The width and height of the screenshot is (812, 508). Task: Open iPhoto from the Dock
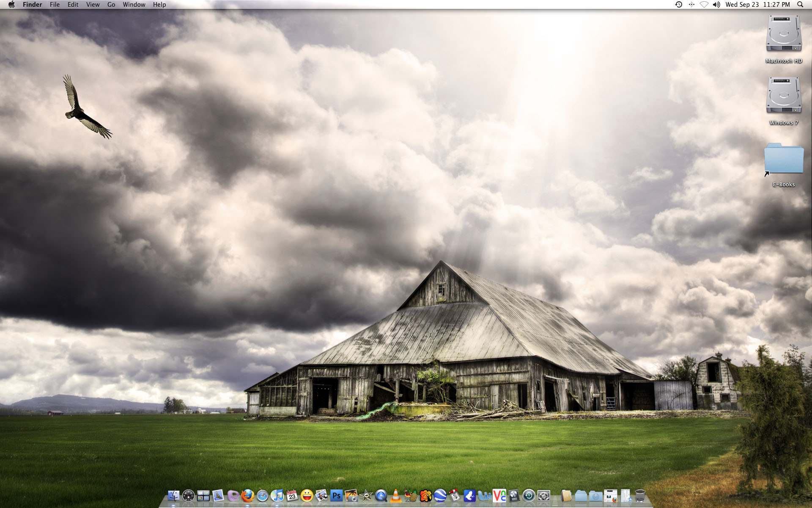coord(351,495)
